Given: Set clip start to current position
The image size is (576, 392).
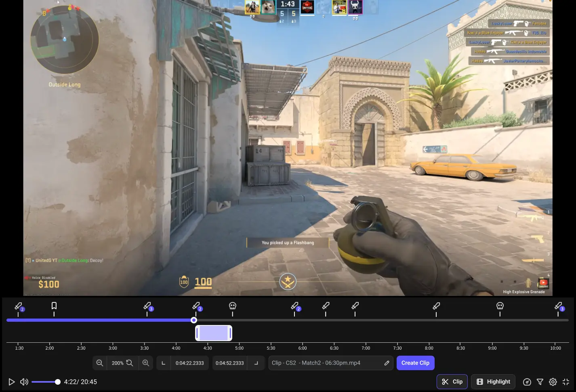Looking at the screenshot, I should point(164,363).
